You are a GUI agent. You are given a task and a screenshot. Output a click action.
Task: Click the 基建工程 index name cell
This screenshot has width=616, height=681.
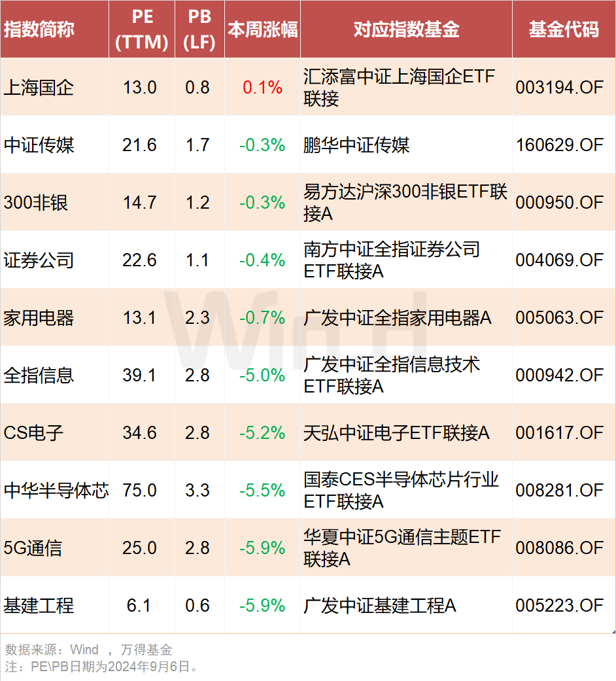39,606
